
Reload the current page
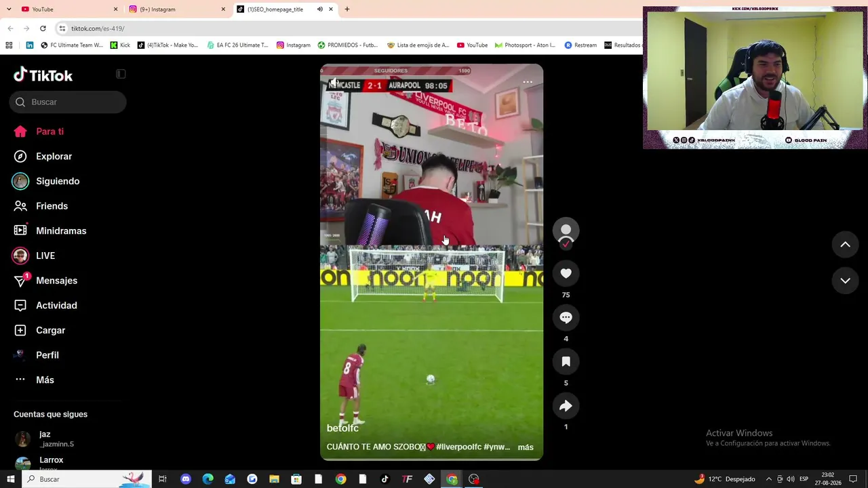[x=43, y=28]
